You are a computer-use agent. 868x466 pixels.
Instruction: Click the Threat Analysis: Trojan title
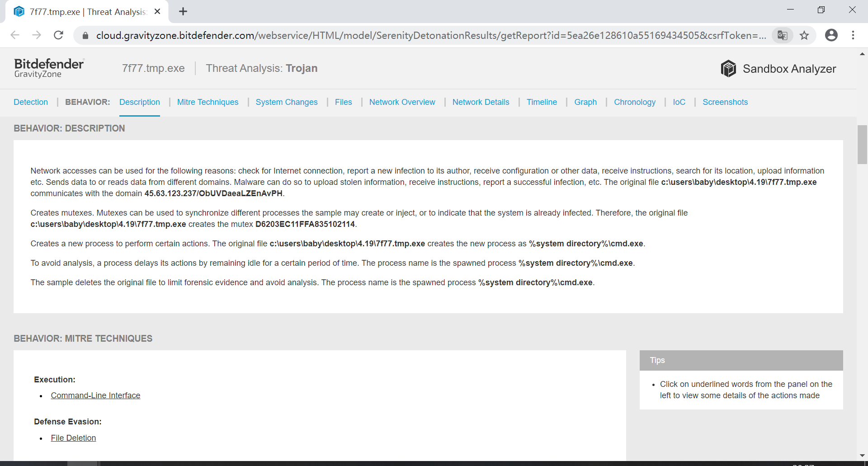pyautogui.click(x=262, y=68)
